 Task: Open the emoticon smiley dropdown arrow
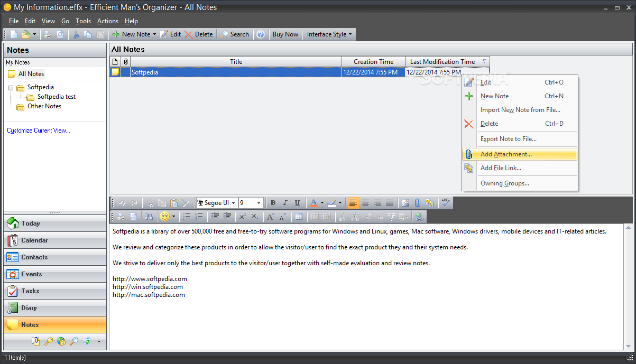click(173, 217)
